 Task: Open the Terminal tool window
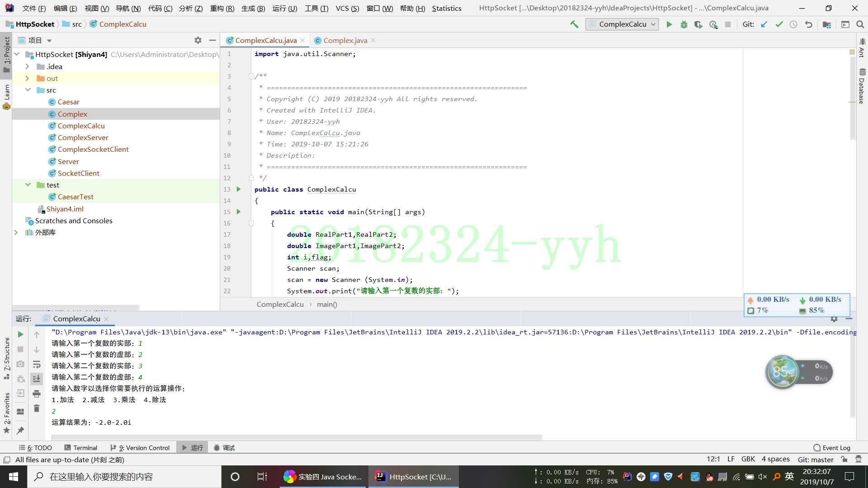click(80, 448)
